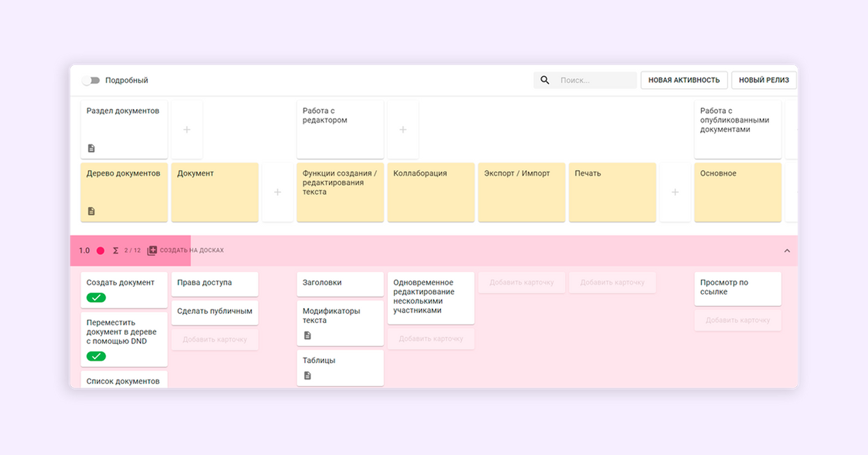Click СОЗДАТЬ НА ДОСКАХ button
The image size is (868, 455).
point(185,250)
